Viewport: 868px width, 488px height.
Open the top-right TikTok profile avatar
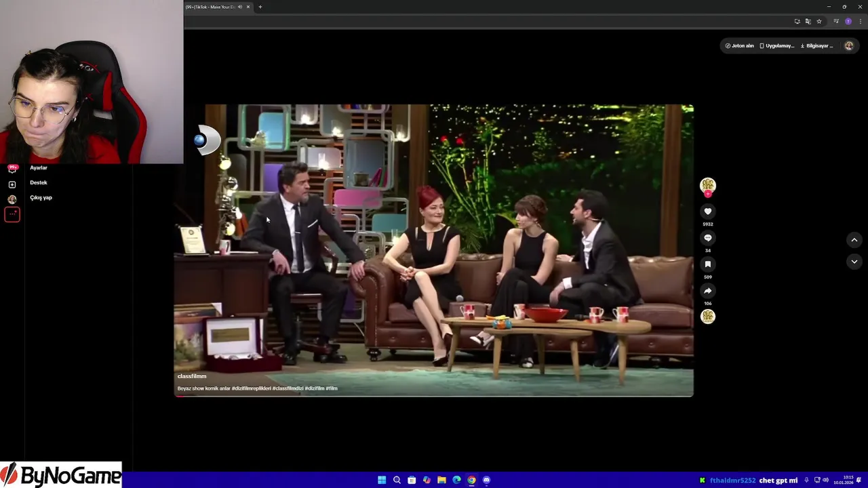tap(848, 46)
